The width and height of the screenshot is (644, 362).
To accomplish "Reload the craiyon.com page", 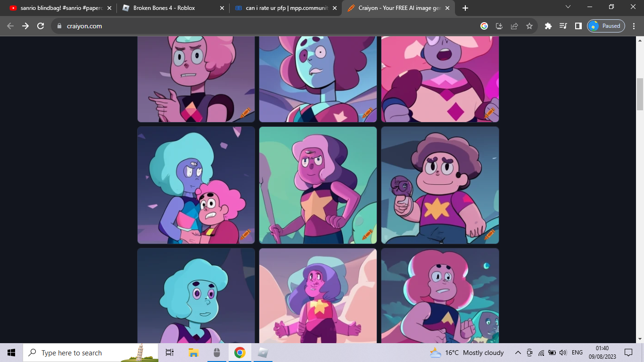I will [41, 26].
